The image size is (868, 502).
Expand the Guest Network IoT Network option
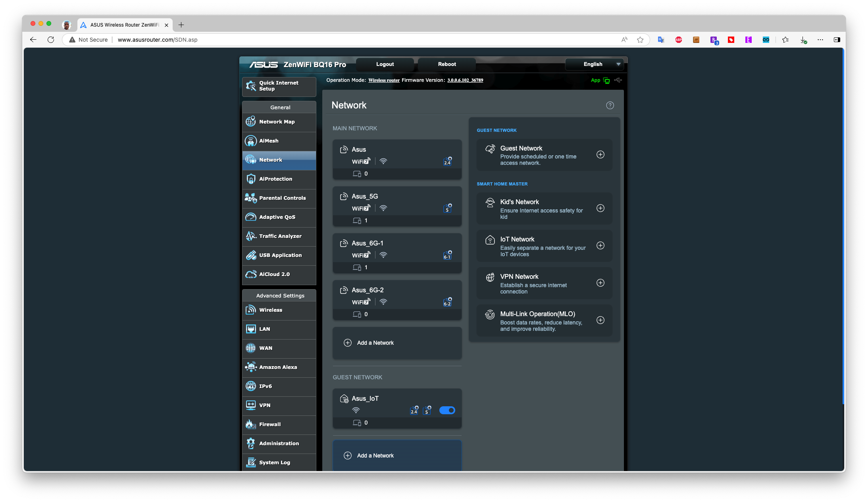(x=600, y=245)
